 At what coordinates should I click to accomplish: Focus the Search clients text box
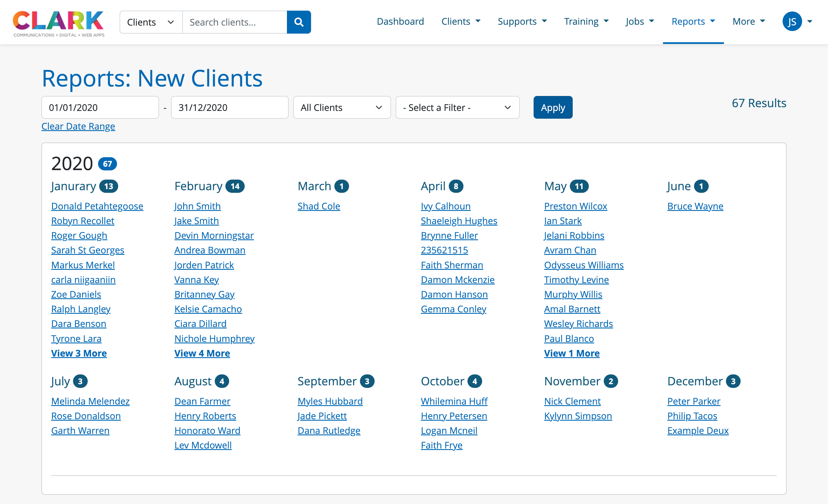234,22
